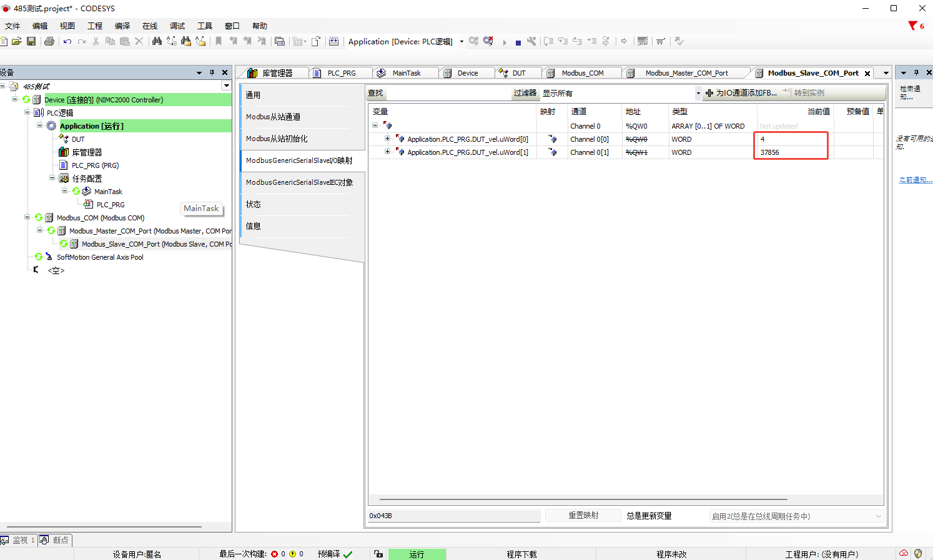Expand the uWord[0] variable row
Viewport: 933px width, 560px height.
point(387,139)
